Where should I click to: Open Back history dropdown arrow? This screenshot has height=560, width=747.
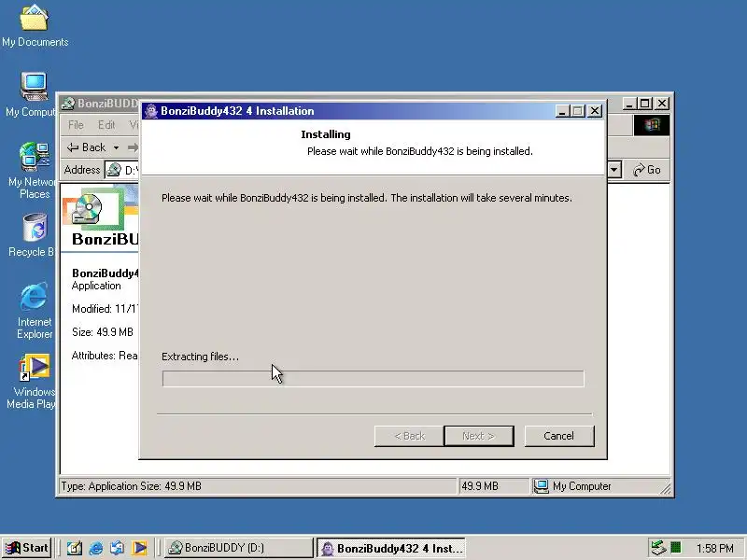coord(116,147)
